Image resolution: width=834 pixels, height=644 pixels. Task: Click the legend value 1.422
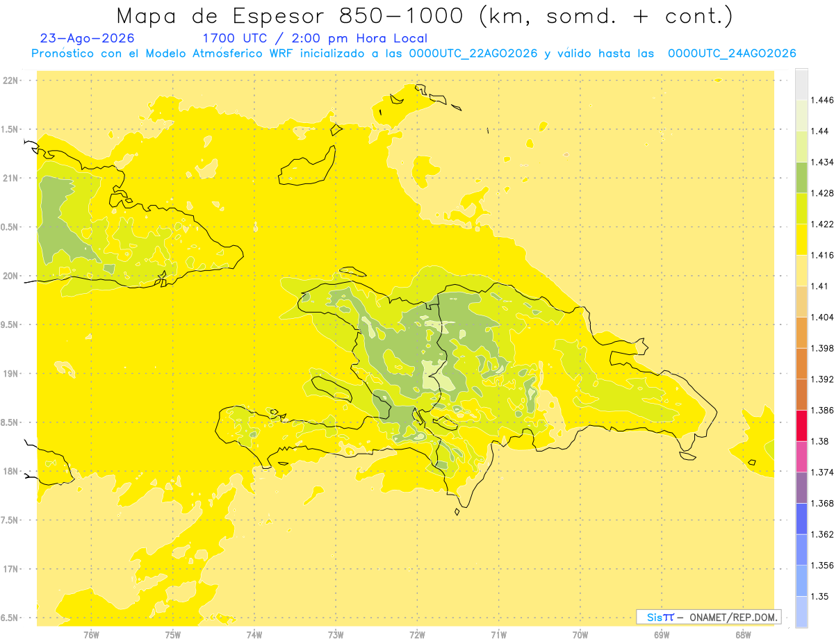824,224
